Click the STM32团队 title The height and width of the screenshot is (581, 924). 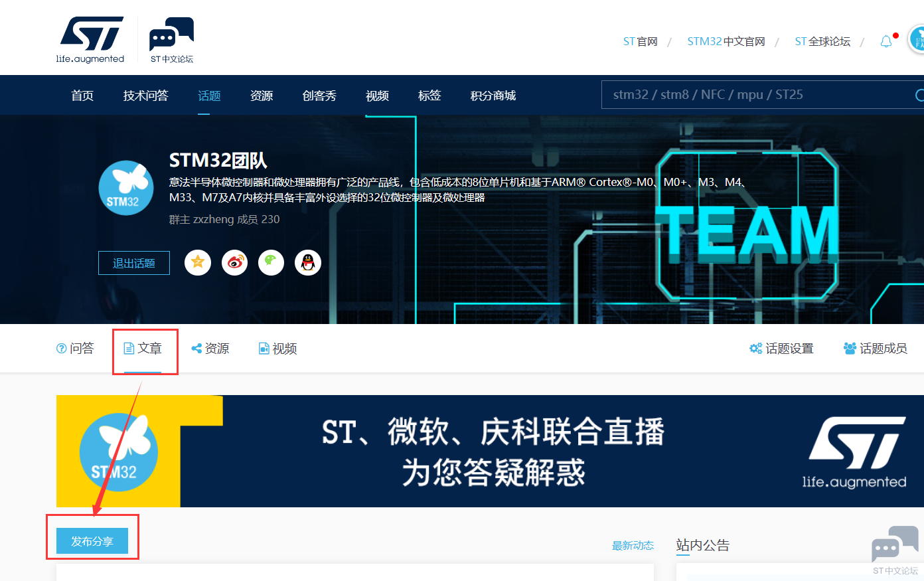tap(218, 161)
